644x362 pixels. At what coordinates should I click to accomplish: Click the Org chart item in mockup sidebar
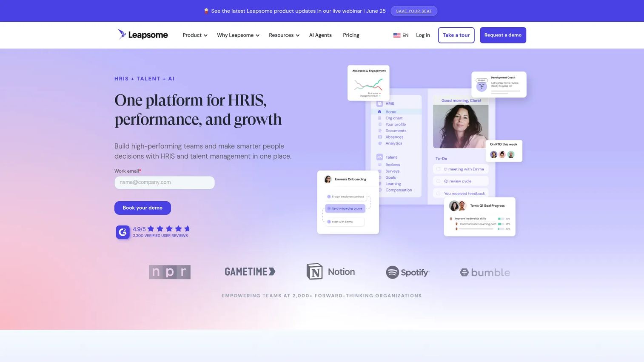(394, 118)
